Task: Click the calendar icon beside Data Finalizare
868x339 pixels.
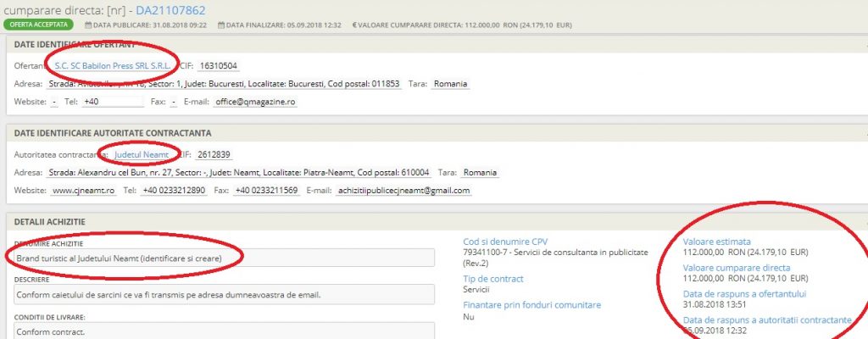Action: click(221, 25)
